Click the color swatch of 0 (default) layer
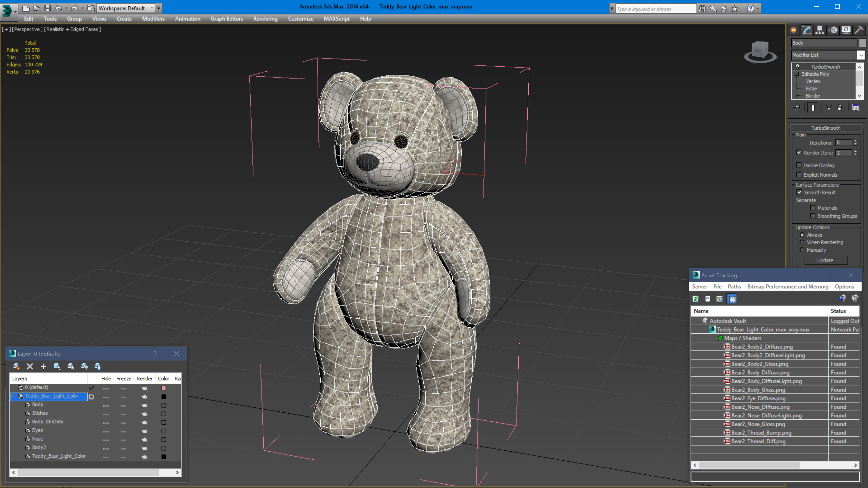 point(164,388)
